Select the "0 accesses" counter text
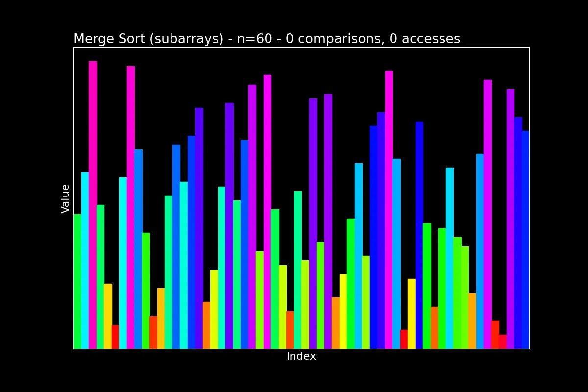588x392 pixels. click(x=425, y=39)
